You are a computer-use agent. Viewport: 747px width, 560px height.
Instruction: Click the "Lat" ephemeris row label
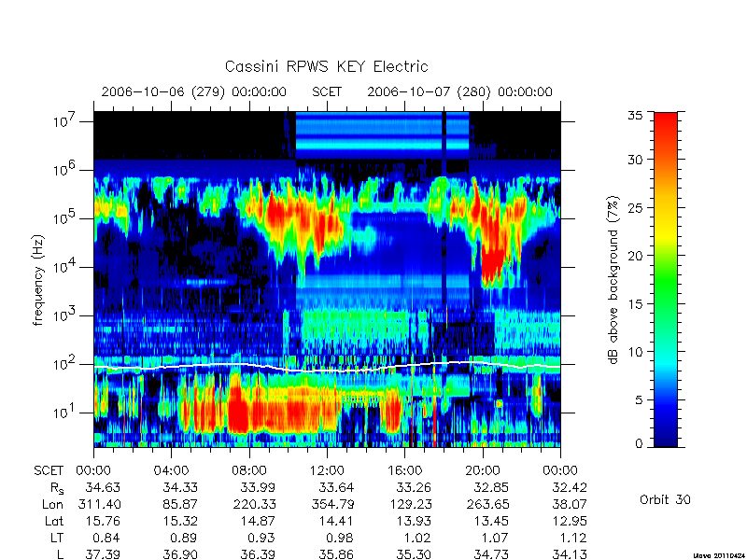click(54, 521)
